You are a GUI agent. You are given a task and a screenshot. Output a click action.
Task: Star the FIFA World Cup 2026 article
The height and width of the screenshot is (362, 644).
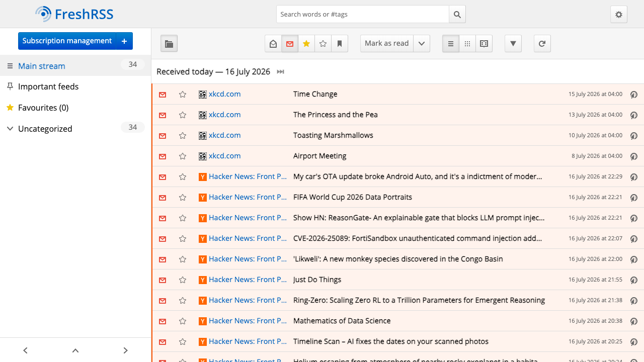click(183, 198)
